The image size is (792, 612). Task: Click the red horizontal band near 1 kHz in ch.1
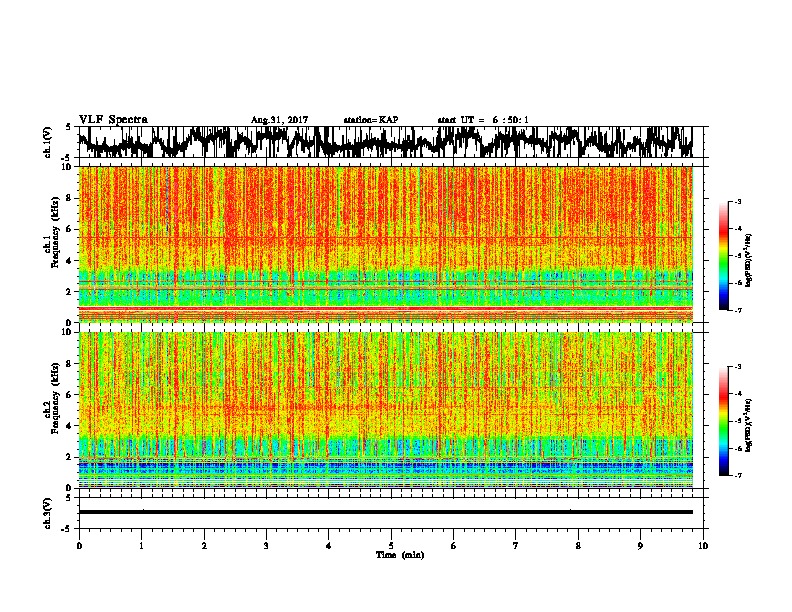[x=386, y=308]
